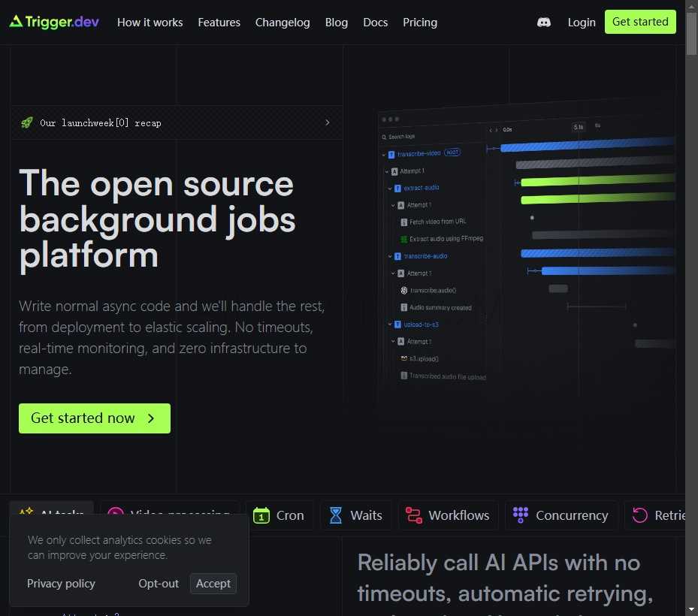Select the Workflows diagram icon
The width and height of the screenshot is (698, 616).
click(413, 515)
